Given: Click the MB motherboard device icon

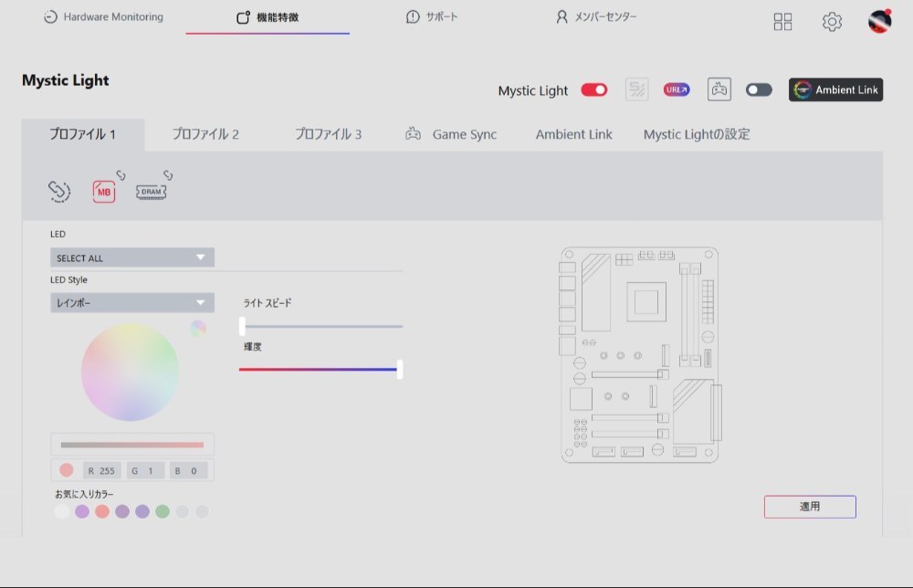Looking at the screenshot, I should pyautogui.click(x=104, y=192).
